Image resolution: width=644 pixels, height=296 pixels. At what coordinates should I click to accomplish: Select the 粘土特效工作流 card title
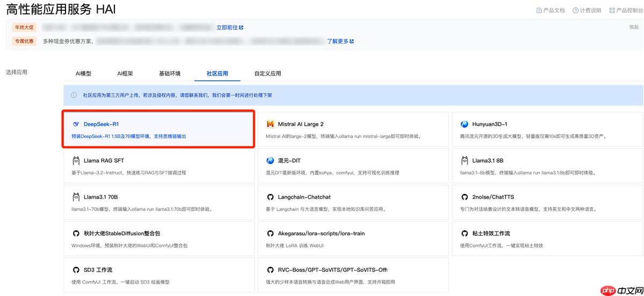pyautogui.click(x=491, y=234)
